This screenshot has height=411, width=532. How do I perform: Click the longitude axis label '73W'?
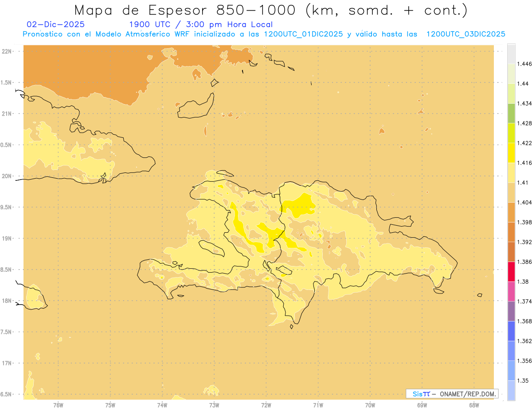pyautogui.click(x=214, y=405)
